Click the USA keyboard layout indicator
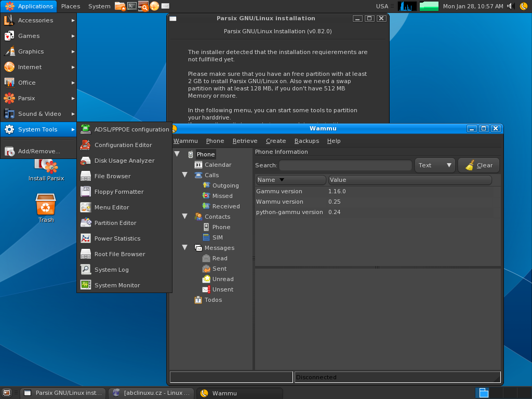This screenshot has height=399, width=532. tap(382, 6)
